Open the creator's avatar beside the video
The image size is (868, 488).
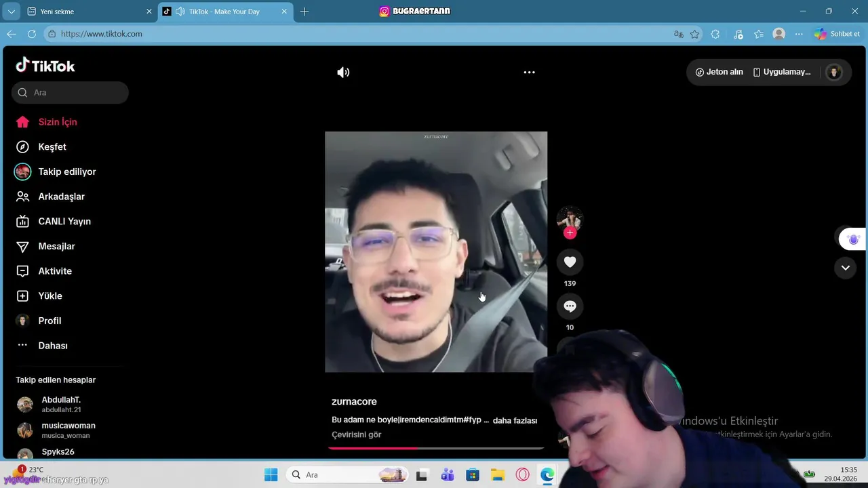tap(570, 219)
